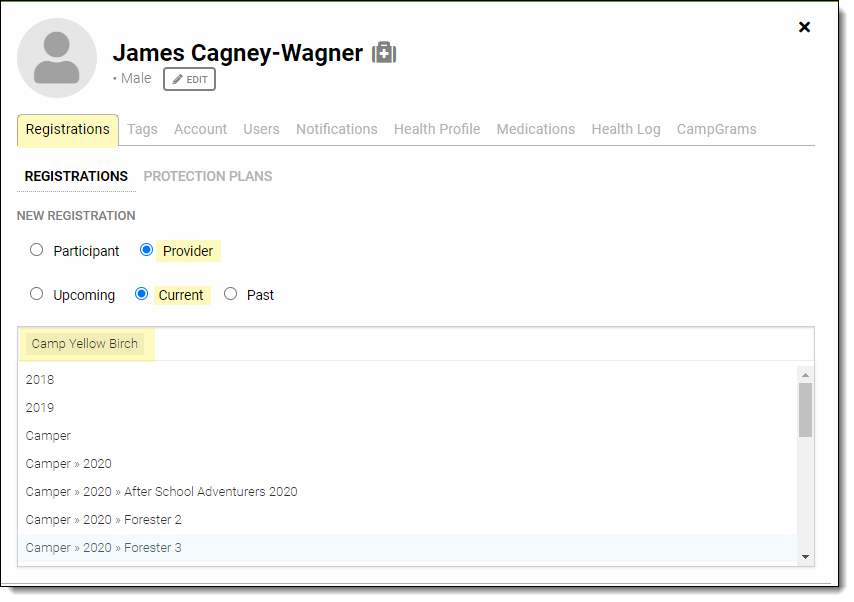Click the profile avatar placeholder
Viewport: 854px width, 602px height.
[57, 58]
